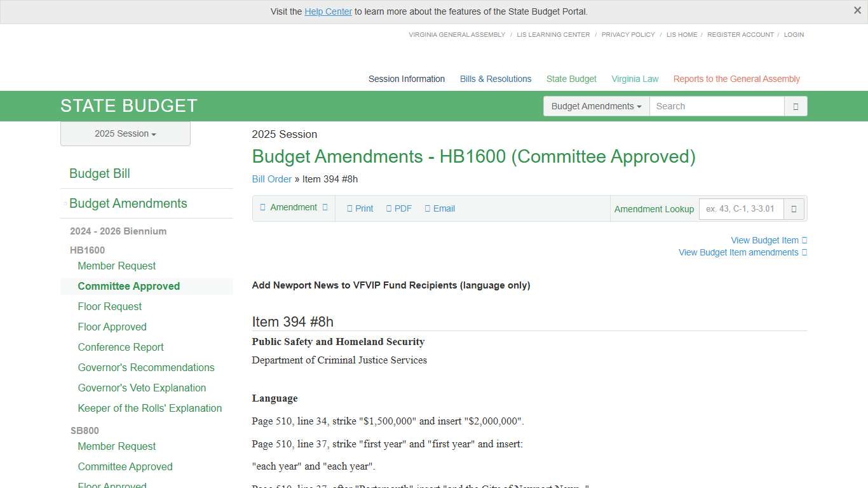This screenshot has width=868, height=488.
Task: Open the State Budget navigation menu
Action: (571, 79)
